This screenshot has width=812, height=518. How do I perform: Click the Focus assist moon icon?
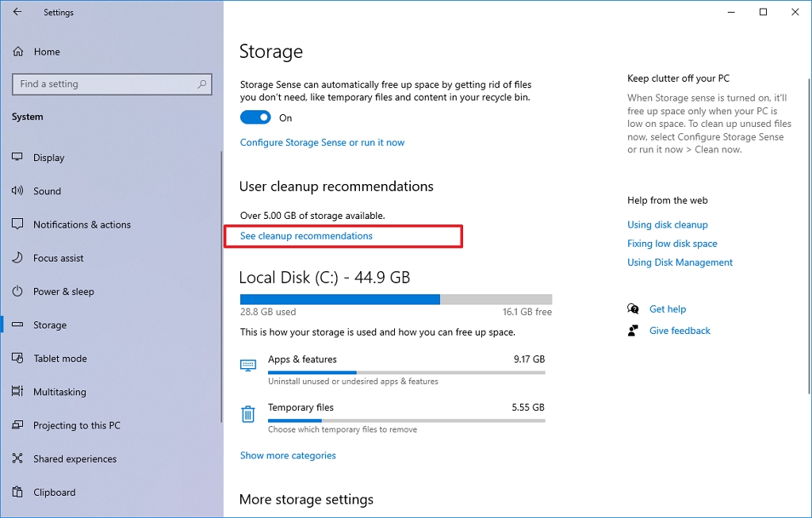[x=17, y=258]
